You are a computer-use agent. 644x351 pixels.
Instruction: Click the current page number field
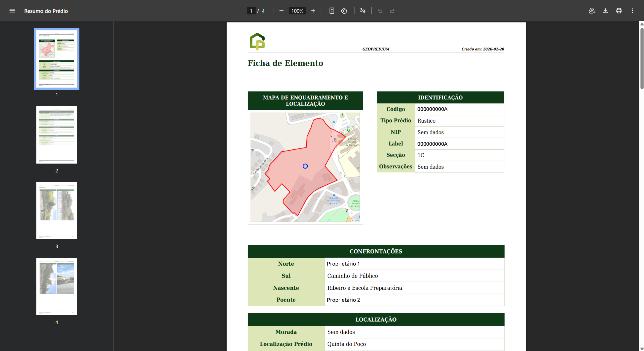click(251, 11)
